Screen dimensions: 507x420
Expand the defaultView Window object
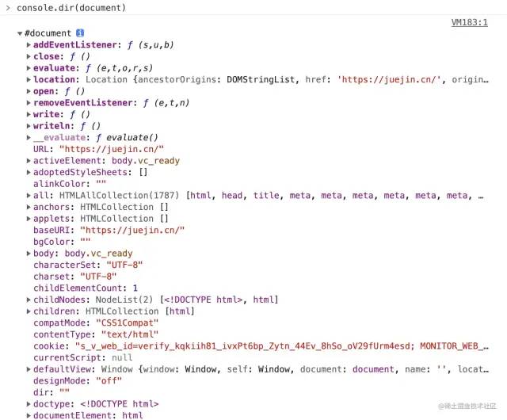pos(29,369)
